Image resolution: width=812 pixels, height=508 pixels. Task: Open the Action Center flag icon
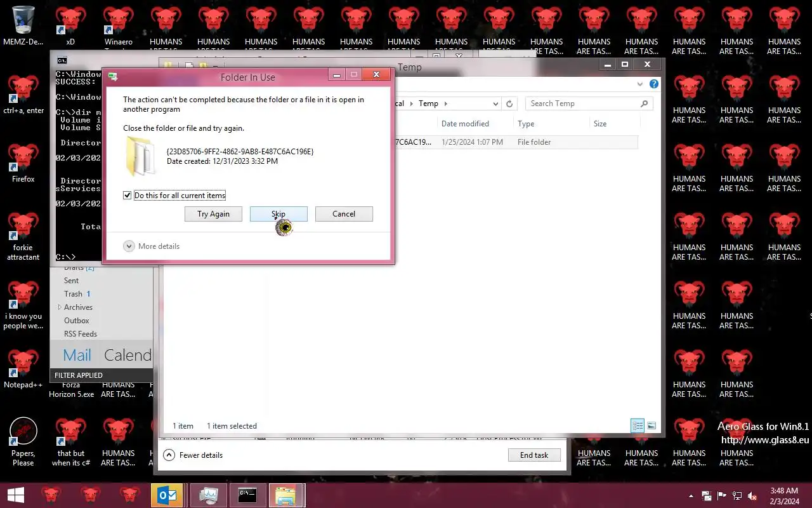[722, 496]
